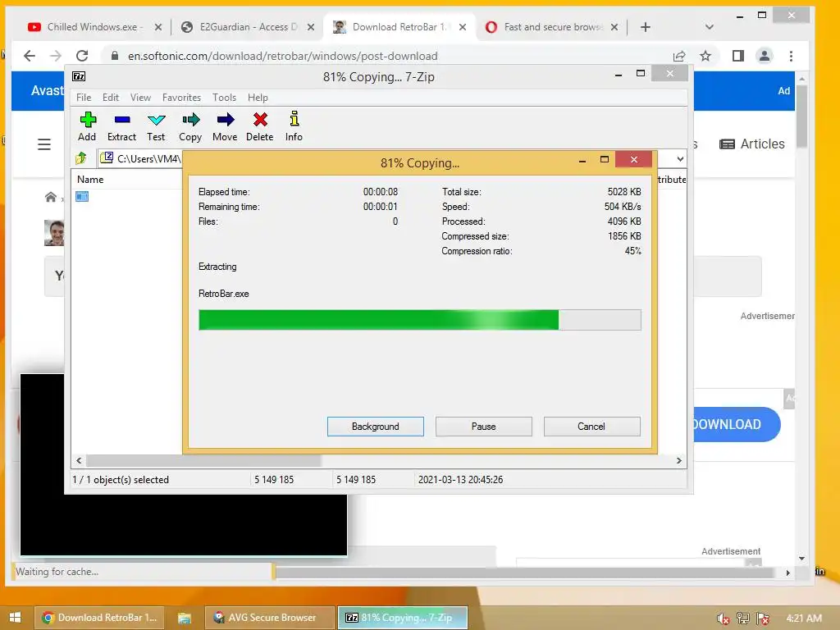Click the Move toolbar icon in 7-Zip
Image resolution: width=840 pixels, height=630 pixels.
click(x=225, y=126)
